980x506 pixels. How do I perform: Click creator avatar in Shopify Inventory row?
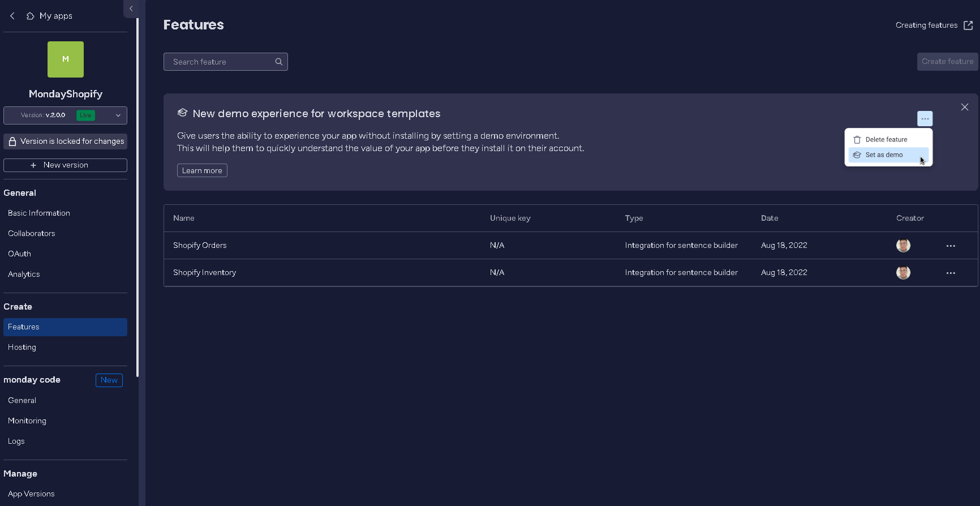[903, 273]
